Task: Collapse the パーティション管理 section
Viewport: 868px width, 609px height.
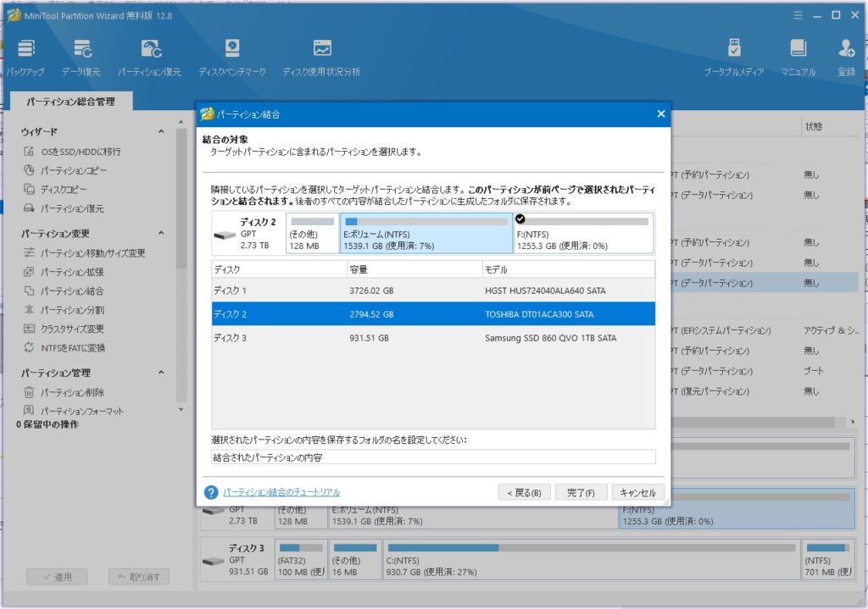Action: click(161, 373)
